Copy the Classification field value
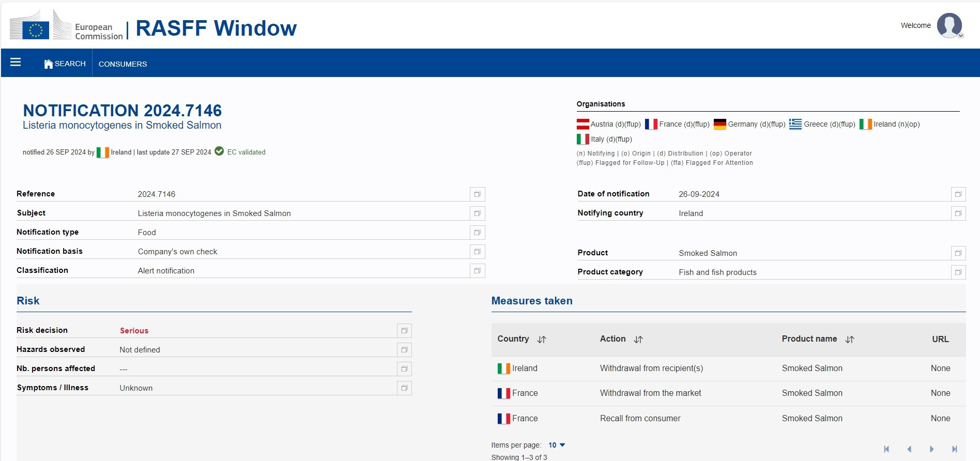The height and width of the screenshot is (461, 980). click(477, 271)
